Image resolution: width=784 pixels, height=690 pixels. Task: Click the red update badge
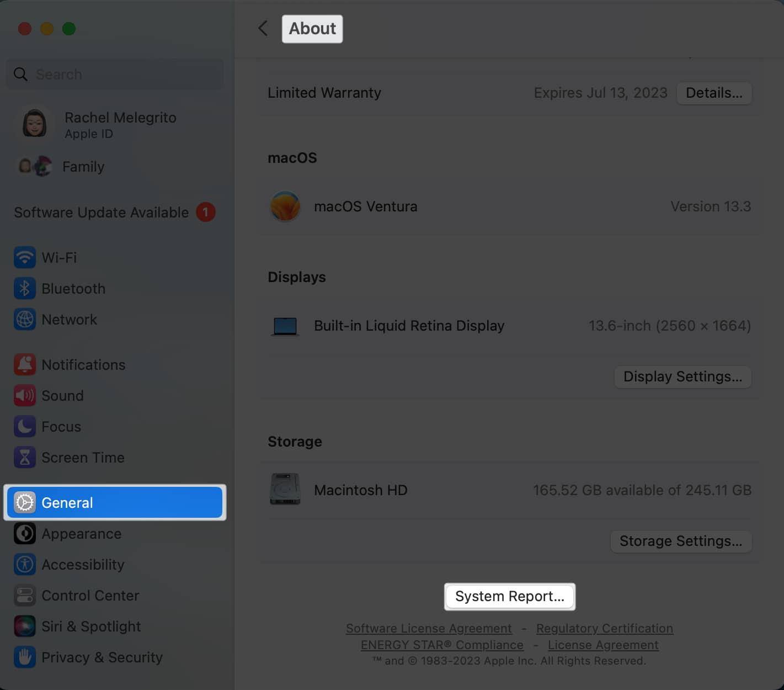pos(206,212)
